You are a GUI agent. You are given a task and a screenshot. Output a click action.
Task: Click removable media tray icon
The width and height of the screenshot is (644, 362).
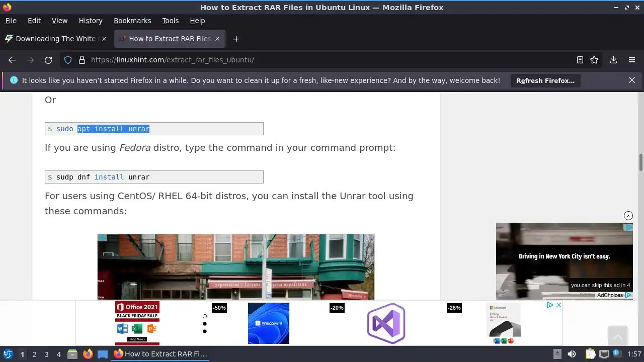(x=557, y=354)
